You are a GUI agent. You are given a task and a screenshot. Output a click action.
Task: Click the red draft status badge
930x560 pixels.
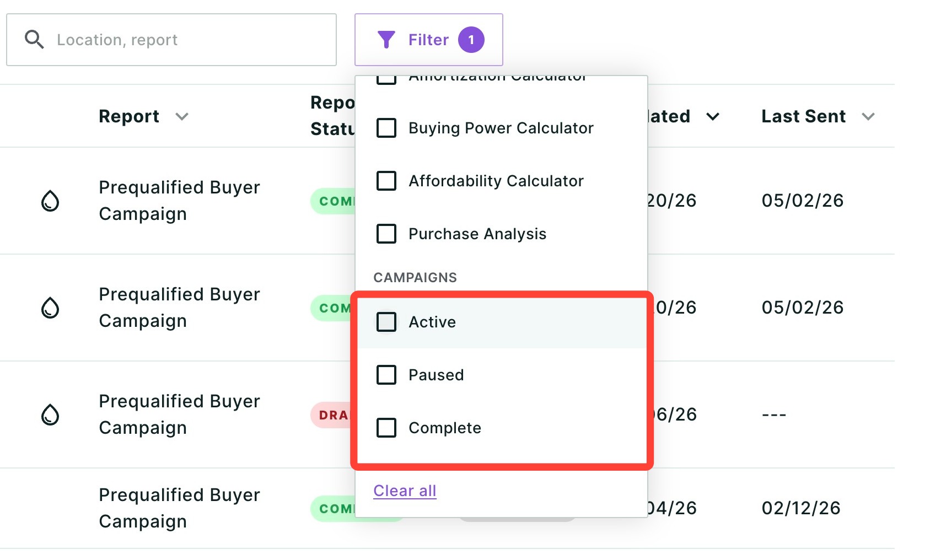tap(334, 415)
